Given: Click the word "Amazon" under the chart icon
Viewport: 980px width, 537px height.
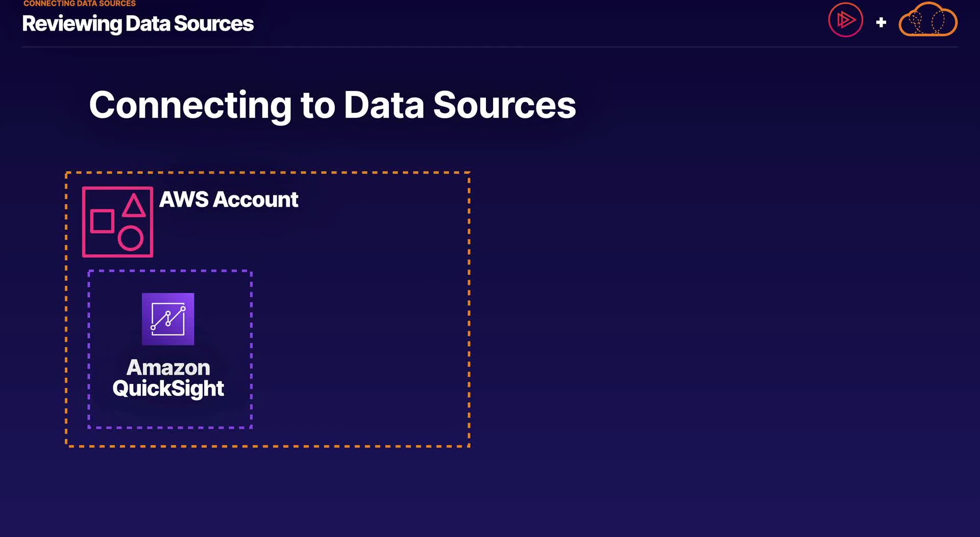Looking at the screenshot, I should point(168,368).
